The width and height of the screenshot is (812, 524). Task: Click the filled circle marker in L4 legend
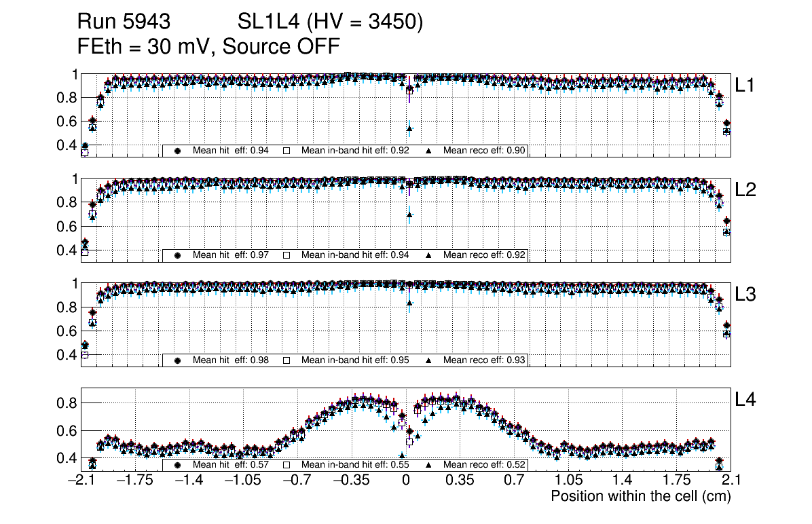[178, 466]
